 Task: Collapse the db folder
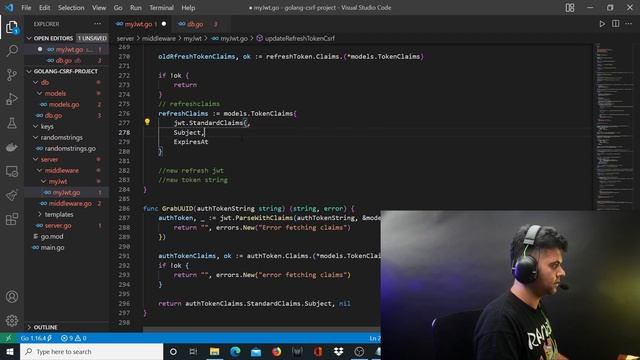click(36, 82)
